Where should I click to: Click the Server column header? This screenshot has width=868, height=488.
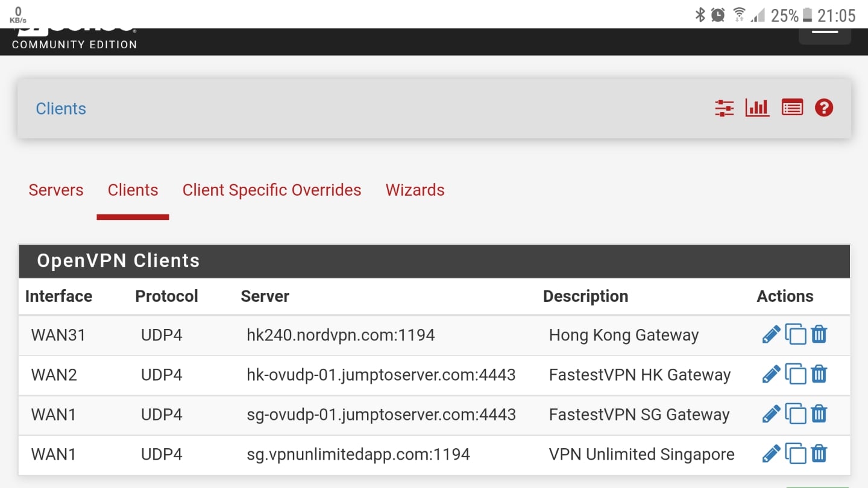coord(265,296)
